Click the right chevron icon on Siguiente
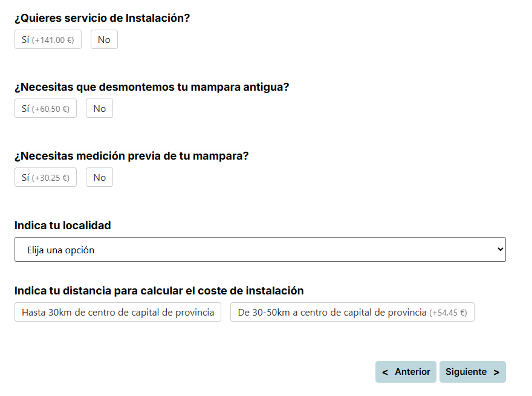Screen dimensions: 532x396 click(496, 371)
